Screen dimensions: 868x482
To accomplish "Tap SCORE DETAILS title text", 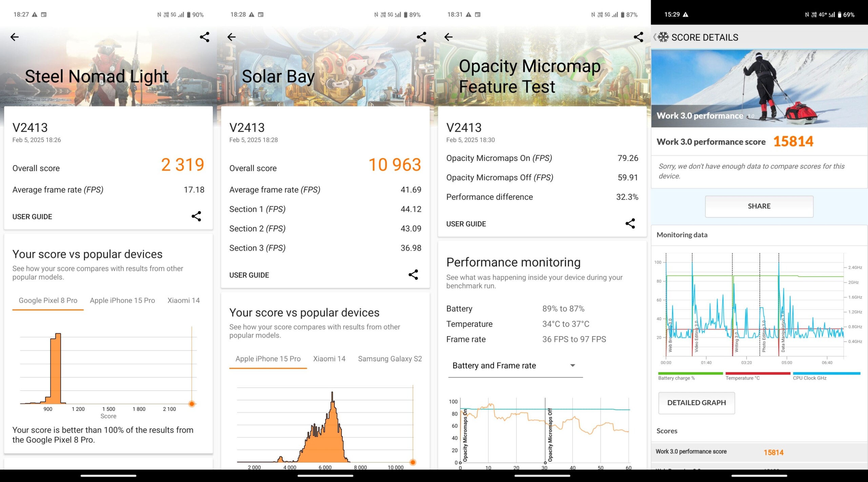I will [x=705, y=37].
